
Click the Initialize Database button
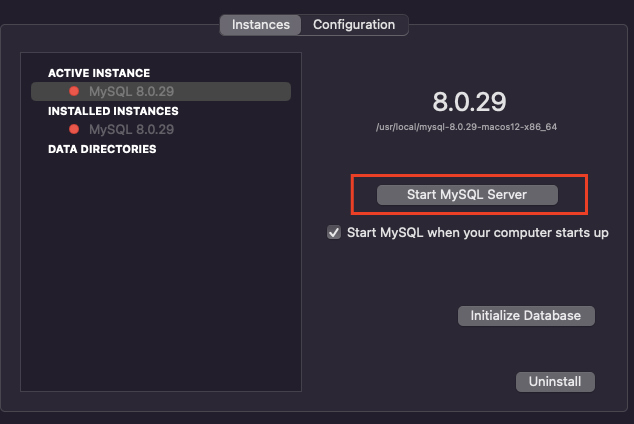pyautogui.click(x=526, y=316)
